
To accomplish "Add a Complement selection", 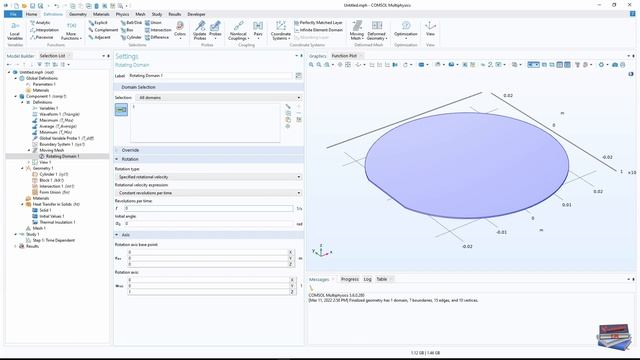I will click(103, 30).
